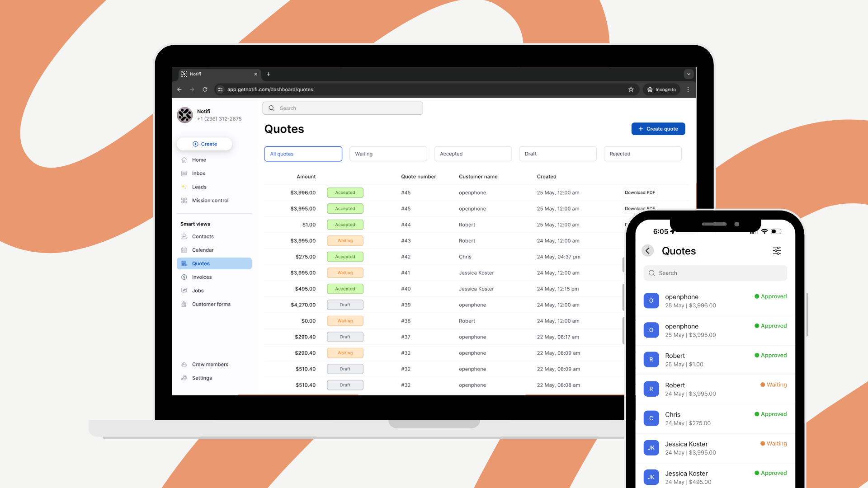Switch to the Waiting quotes tab

388,154
